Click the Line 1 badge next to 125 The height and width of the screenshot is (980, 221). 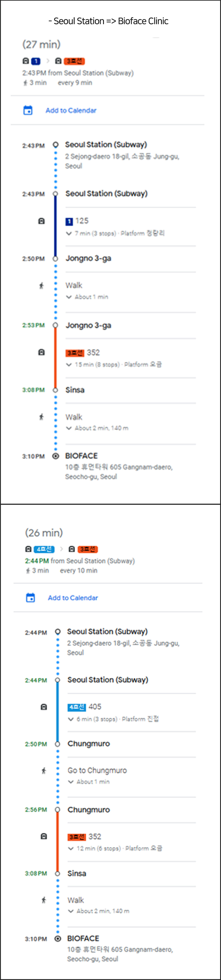(69, 221)
